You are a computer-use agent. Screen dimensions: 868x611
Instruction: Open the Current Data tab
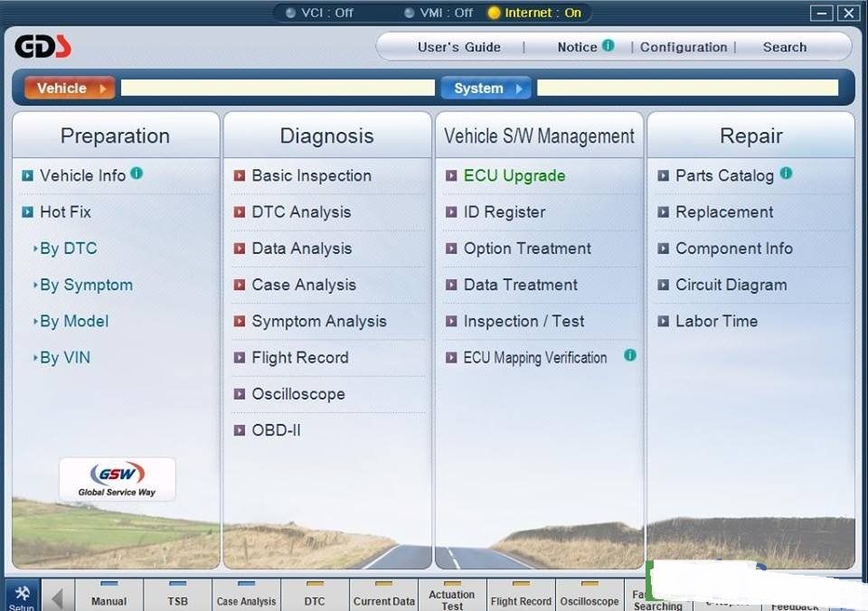[x=383, y=596]
